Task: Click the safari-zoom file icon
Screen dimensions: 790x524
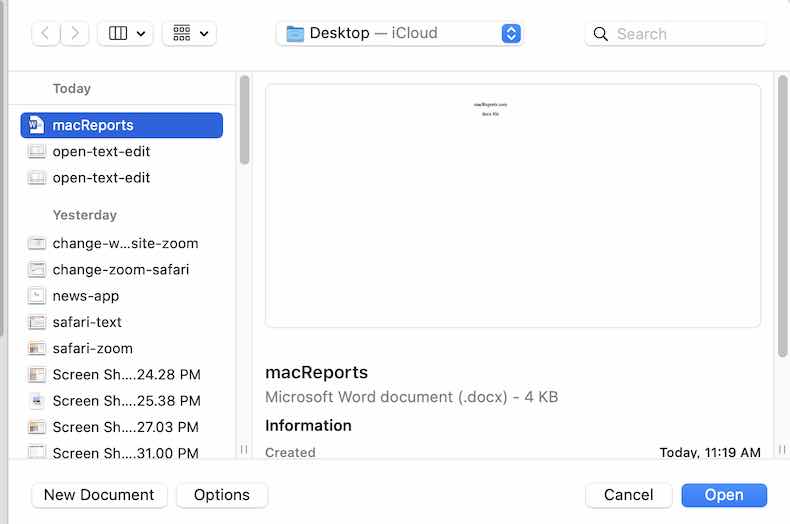Action: pyautogui.click(x=36, y=348)
